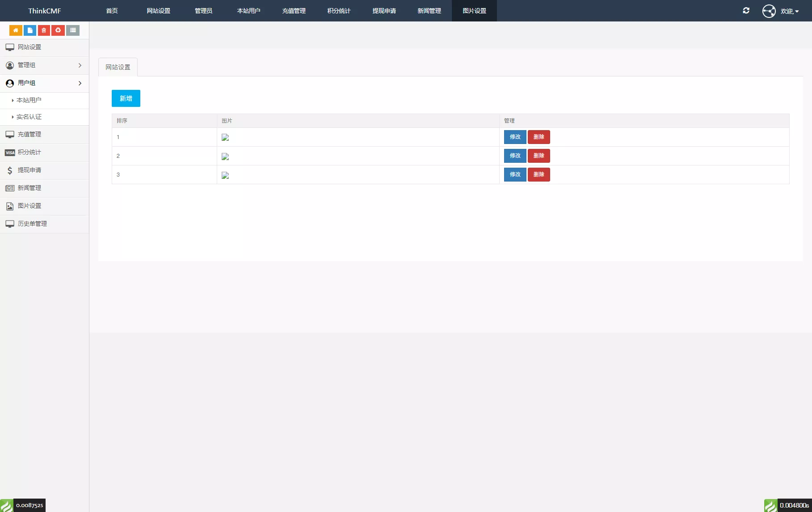
Task: Click the broken image thumbnail in row 1
Action: coord(225,138)
